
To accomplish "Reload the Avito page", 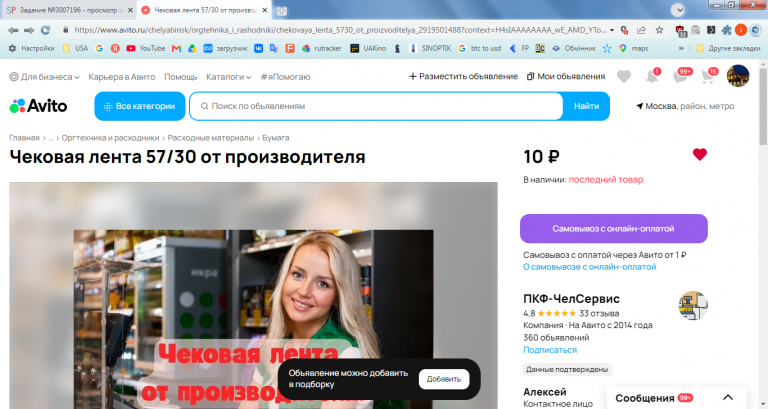I will point(46,30).
